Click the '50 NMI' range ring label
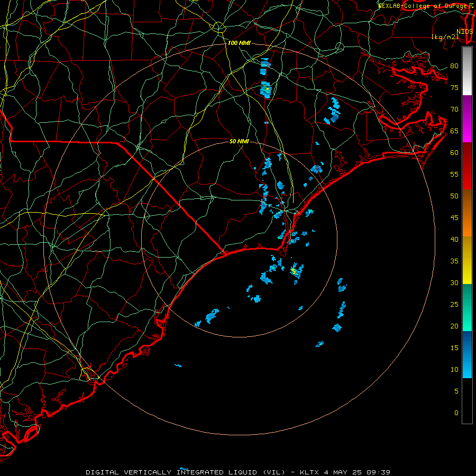 [x=239, y=141]
